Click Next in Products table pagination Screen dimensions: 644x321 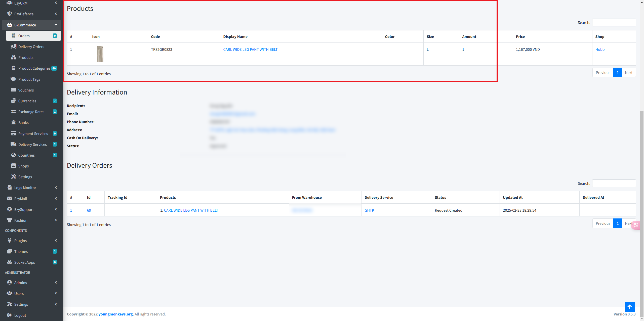(x=629, y=72)
